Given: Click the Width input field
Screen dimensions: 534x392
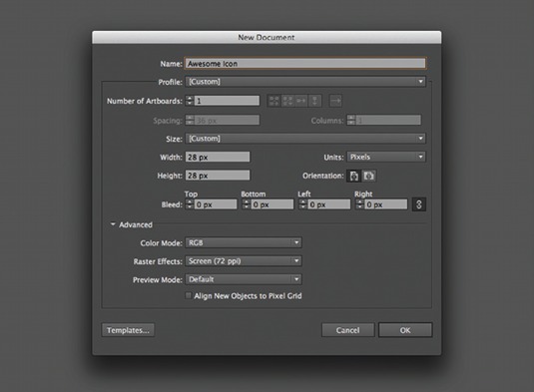Looking at the screenshot, I should 218,157.
